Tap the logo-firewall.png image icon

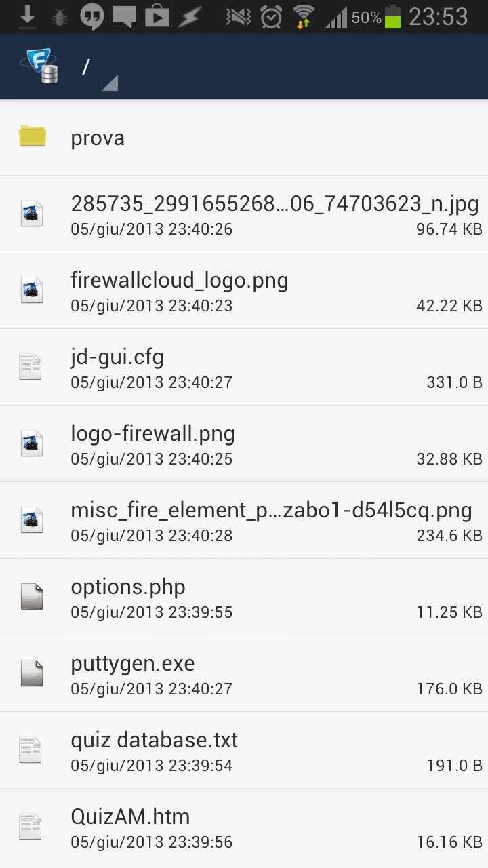(31, 444)
